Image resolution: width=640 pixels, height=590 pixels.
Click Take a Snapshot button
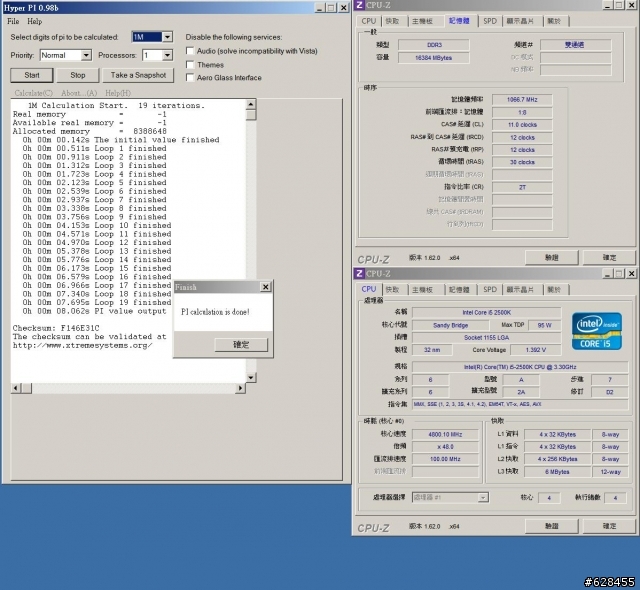point(138,75)
